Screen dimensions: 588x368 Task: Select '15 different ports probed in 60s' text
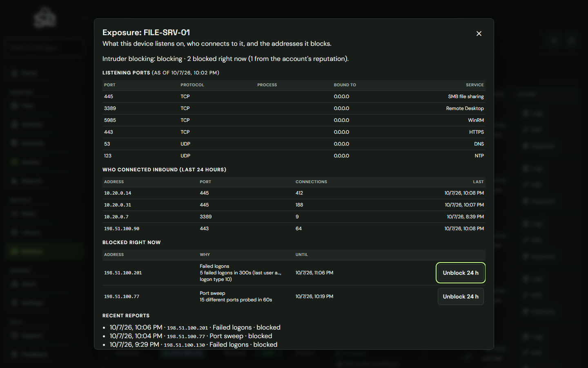tap(236, 300)
